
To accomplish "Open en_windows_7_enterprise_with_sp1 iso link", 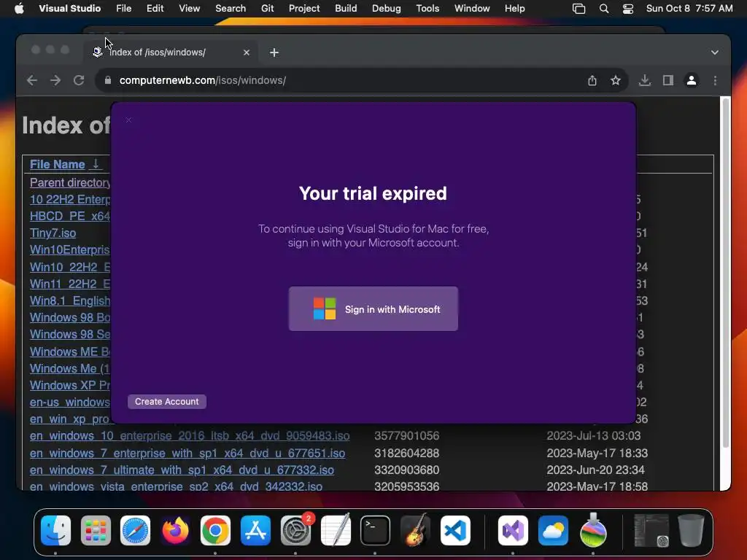I will tap(187, 453).
